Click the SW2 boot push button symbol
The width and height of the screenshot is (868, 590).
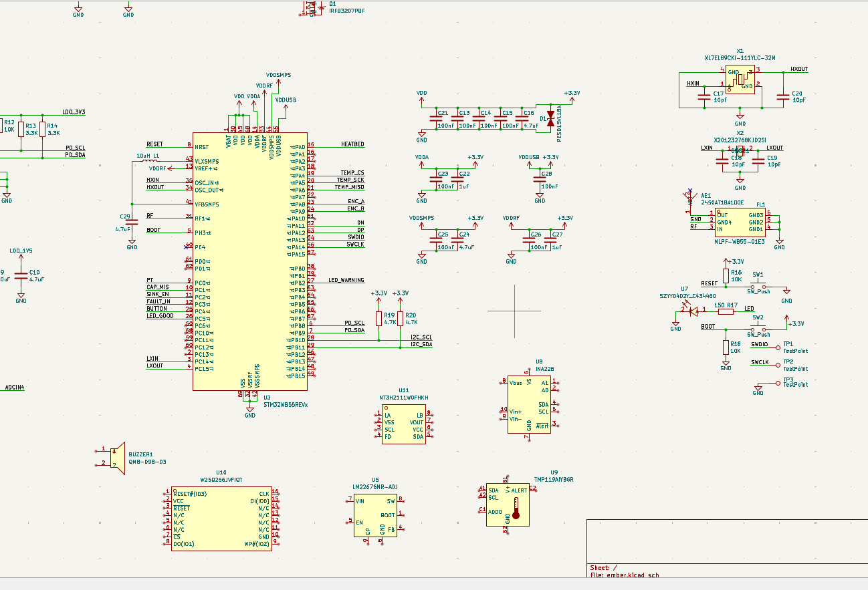pos(758,327)
